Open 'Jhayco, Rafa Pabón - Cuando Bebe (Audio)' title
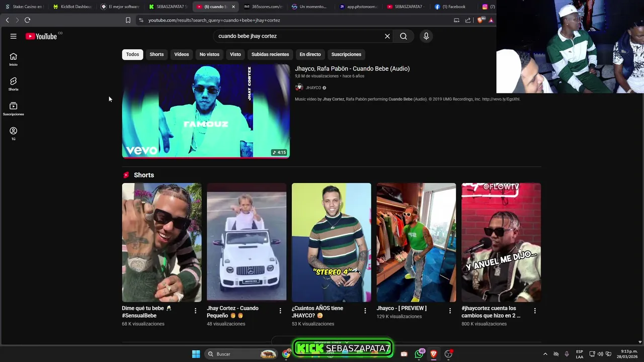The image size is (644, 362). [352, 68]
